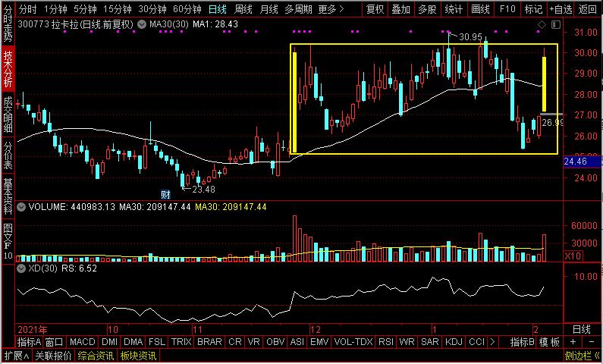Open 分价表 sidebar tab
This screenshot has width=603, height=364.
pos(8,155)
